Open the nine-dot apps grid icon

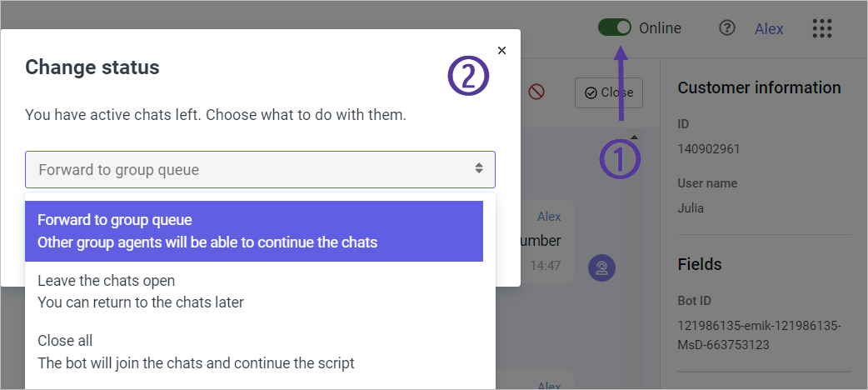(822, 28)
